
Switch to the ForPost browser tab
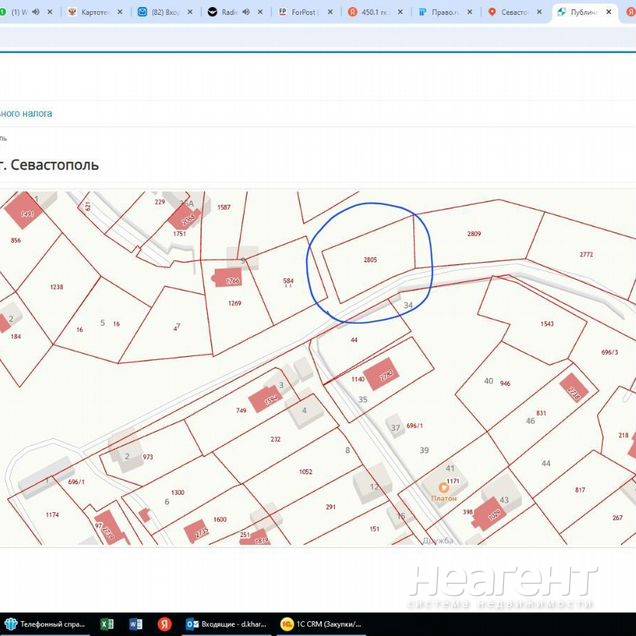300,13
